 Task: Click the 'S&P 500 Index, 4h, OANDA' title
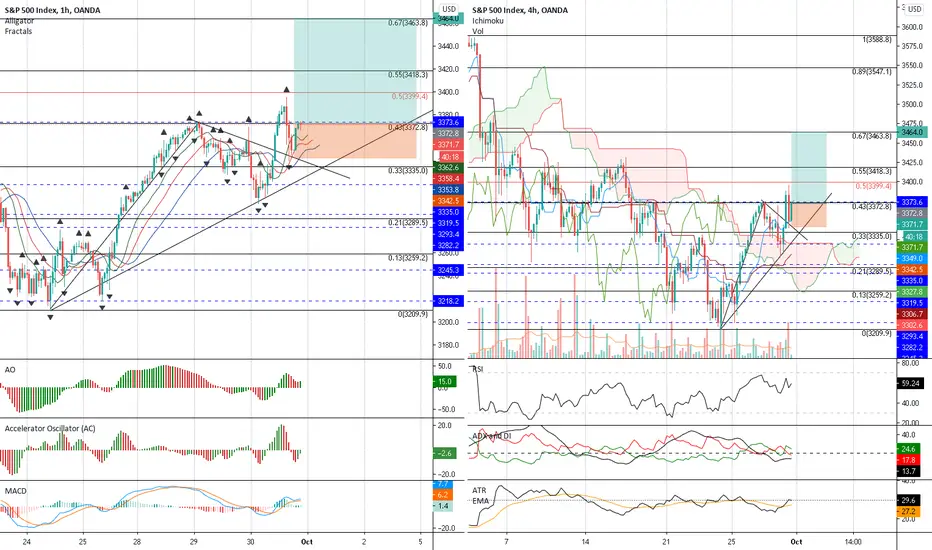520,10
